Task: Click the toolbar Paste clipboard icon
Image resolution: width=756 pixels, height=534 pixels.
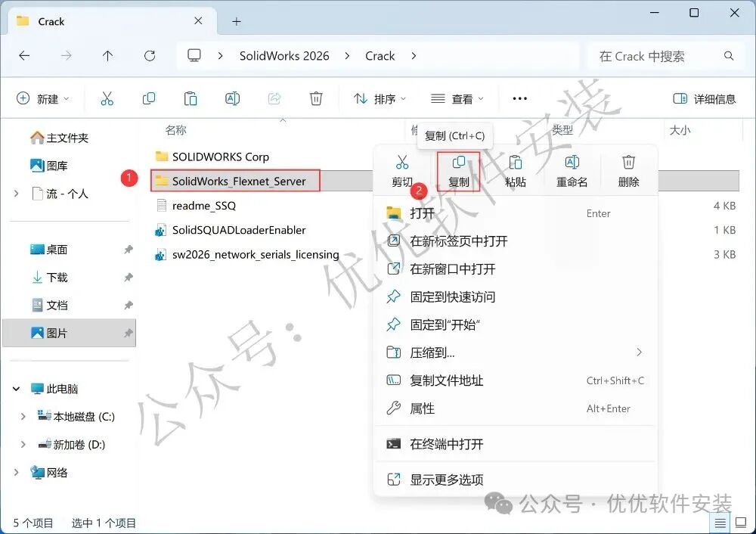Action: tap(191, 99)
